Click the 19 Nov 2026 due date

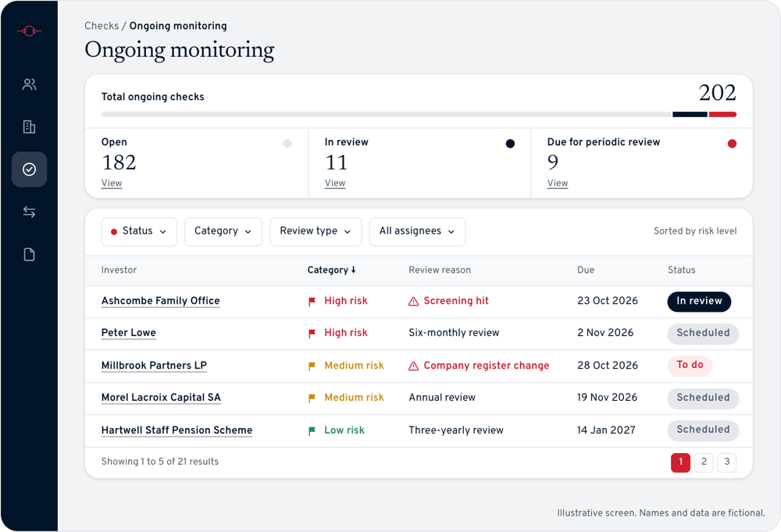coord(607,398)
